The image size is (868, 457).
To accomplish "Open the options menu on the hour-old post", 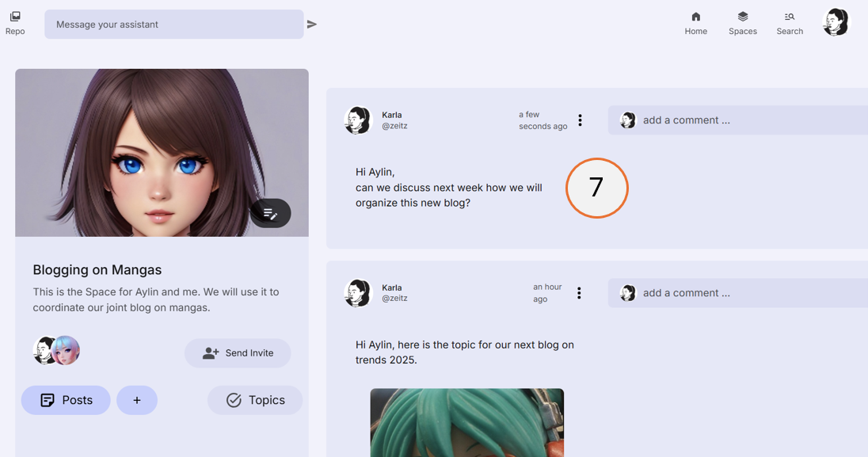I will [x=579, y=292].
